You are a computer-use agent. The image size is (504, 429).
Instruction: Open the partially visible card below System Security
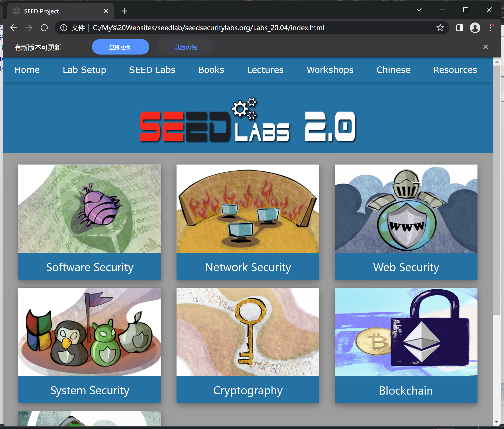[x=90, y=418]
